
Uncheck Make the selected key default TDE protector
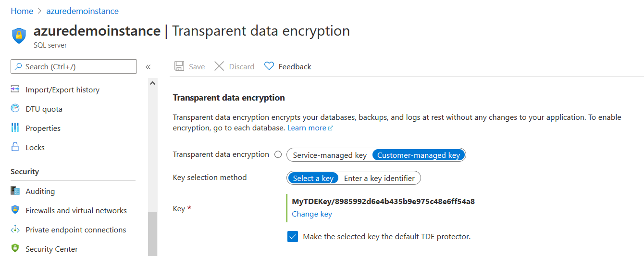coord(293,237)
